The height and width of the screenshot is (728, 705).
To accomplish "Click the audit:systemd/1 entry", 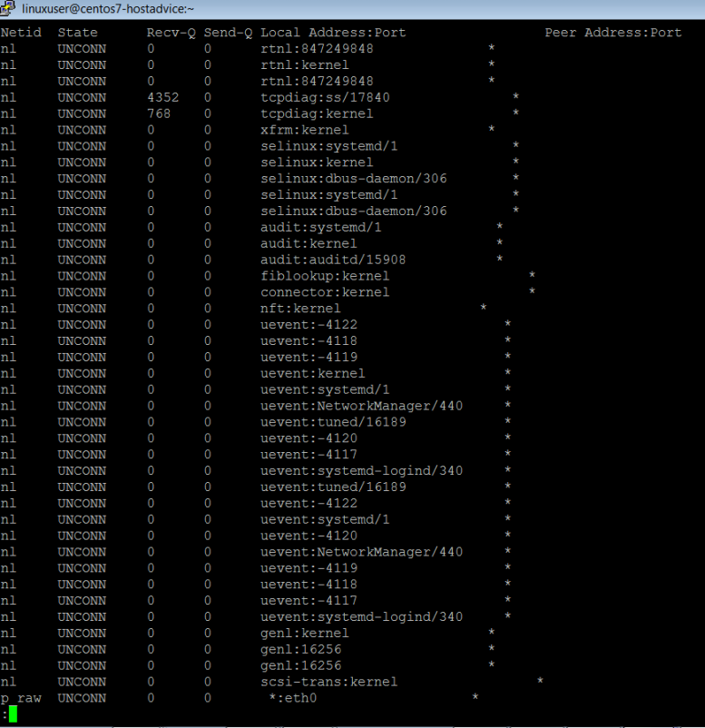I will point(320,228).
